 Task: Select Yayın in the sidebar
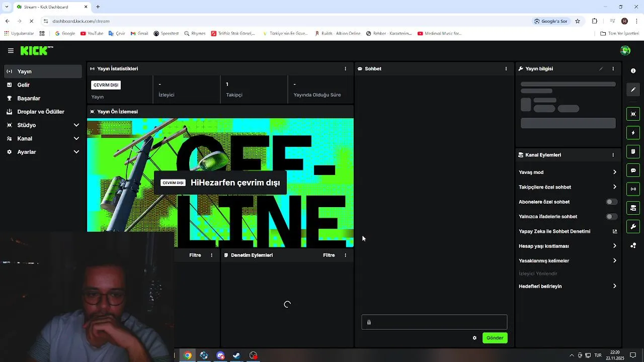[x=43, y=71]
